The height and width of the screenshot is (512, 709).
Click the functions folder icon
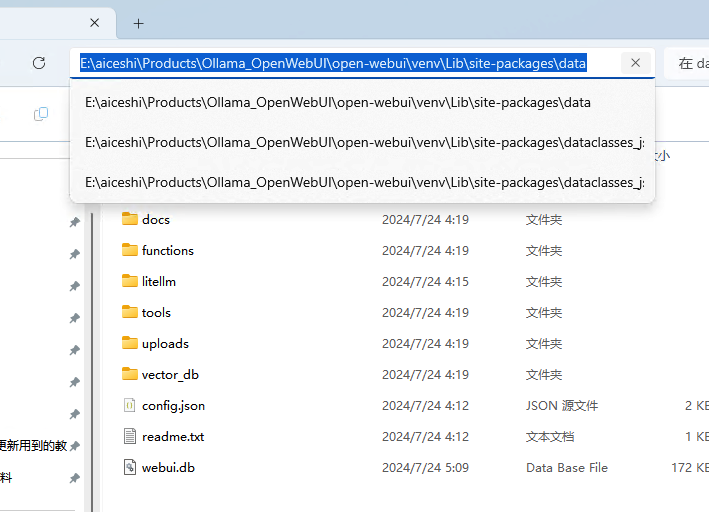click(x=130, y=250)
